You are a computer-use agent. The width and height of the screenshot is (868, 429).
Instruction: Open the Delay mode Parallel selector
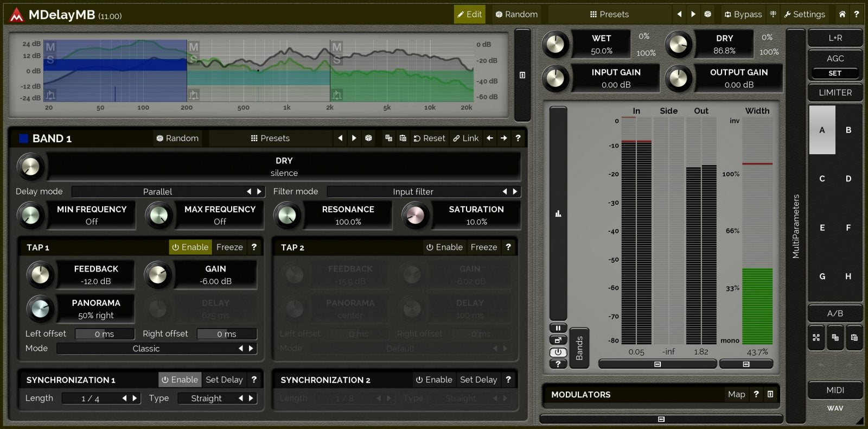[x=157, y=192]
